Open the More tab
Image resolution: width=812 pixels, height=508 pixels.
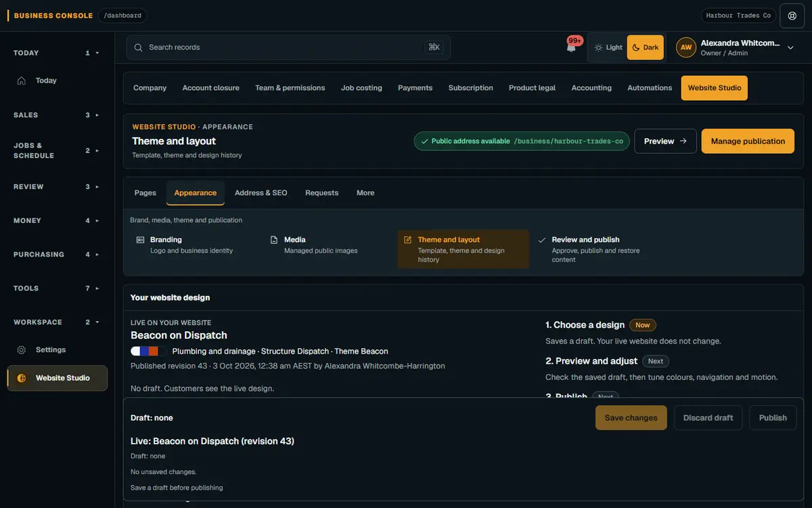coord(365,193)
